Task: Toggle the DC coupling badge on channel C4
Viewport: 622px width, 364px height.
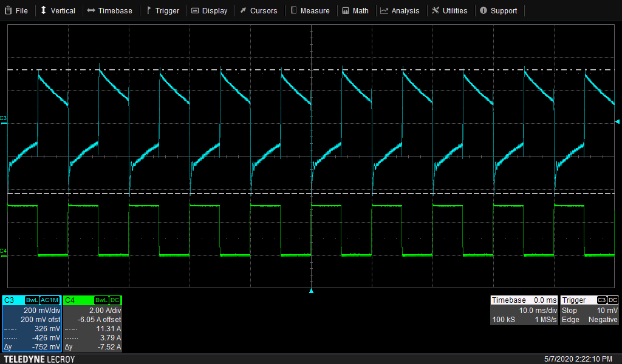Action: (115, 300)
